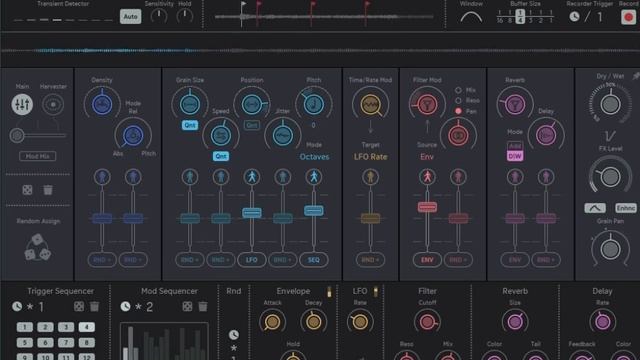Click the Random Assign three-dice icon
640x360 pixels.
pos(38,247)
